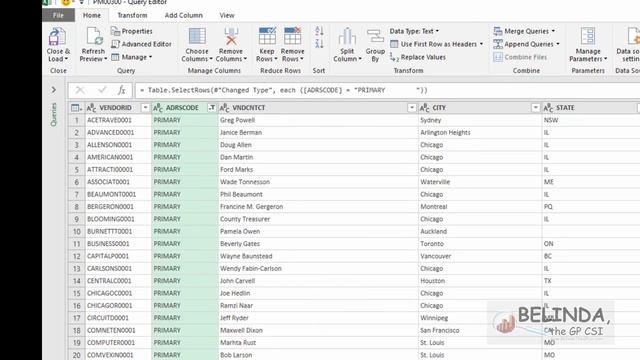Screen dimensions: 640x360
Task: Expand the Queries pane chevron
Action: point(54,89)
